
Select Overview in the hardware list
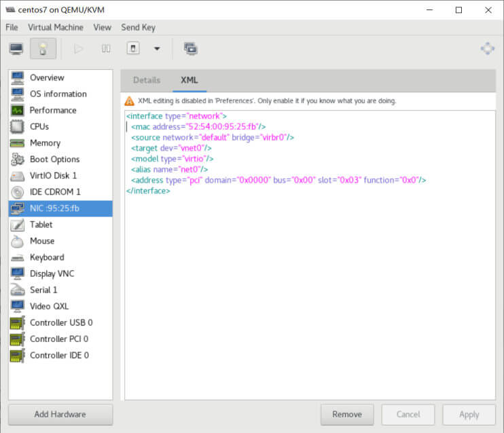60,78
